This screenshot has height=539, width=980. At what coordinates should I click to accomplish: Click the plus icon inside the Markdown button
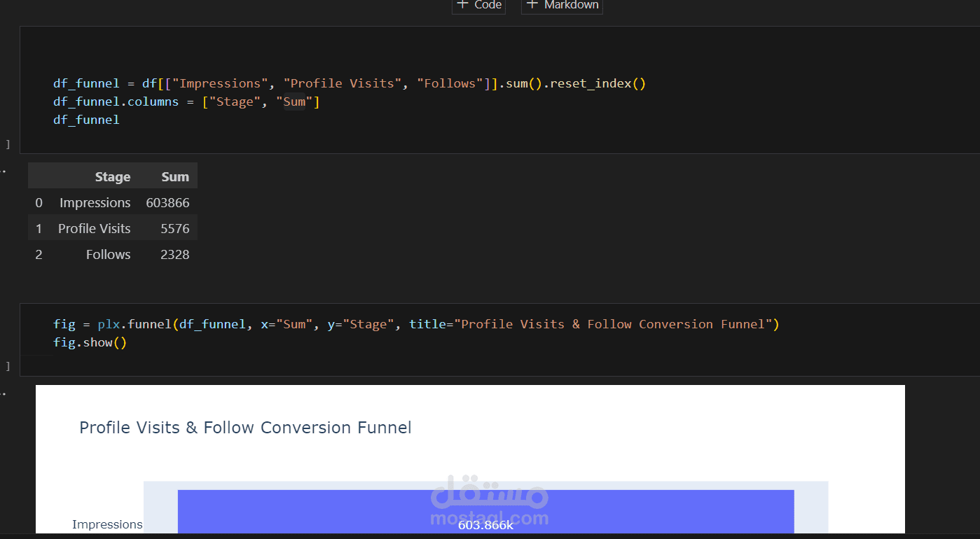pos(533,6)
